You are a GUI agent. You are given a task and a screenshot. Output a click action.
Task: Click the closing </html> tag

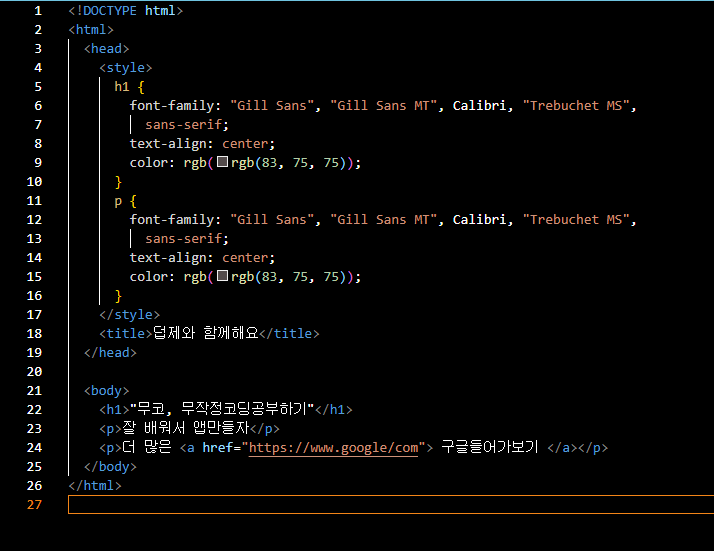point(95,485)
